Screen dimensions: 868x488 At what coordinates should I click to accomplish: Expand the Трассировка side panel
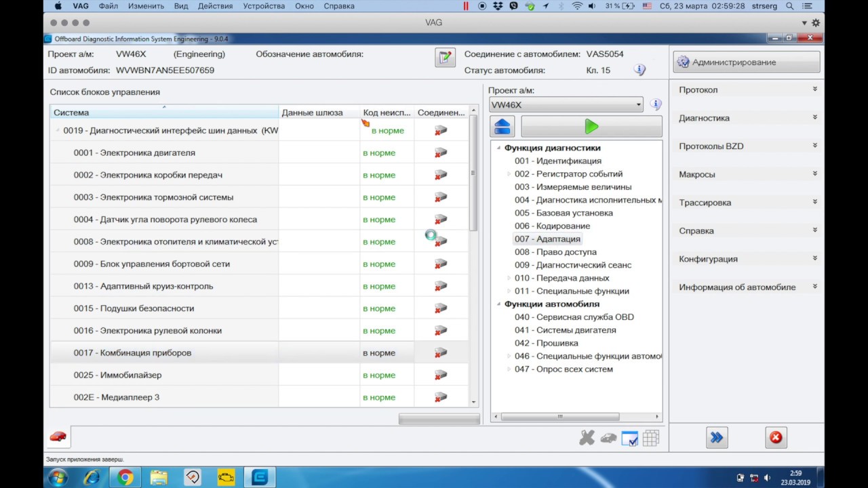point(747,203)
